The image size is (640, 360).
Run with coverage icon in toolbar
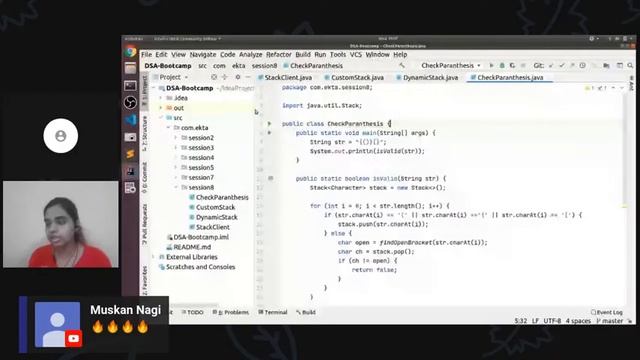point(512,65)
